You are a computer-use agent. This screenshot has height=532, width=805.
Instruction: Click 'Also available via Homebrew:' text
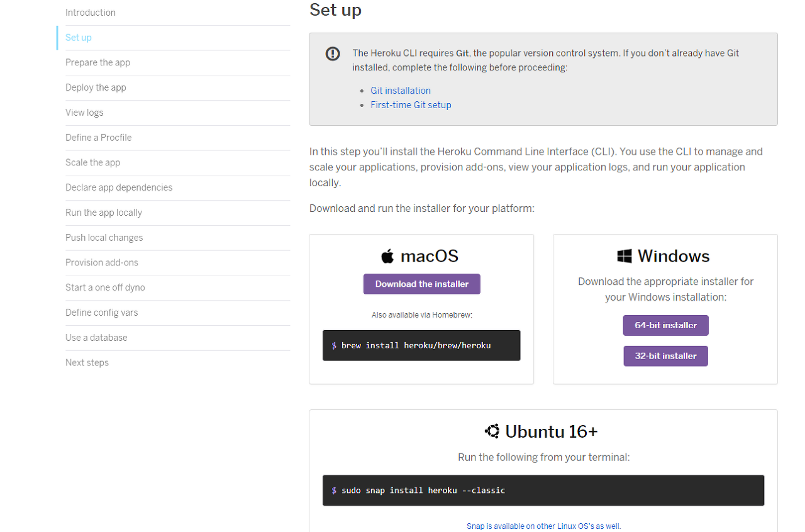422,315
